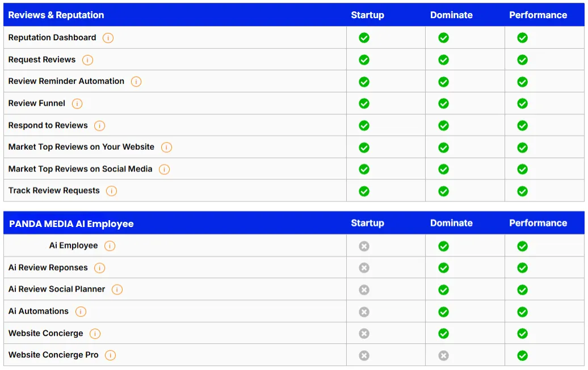Click Ai Review Social Planner info icon
The width and height of the screenshot is (588, 370).
117,290
